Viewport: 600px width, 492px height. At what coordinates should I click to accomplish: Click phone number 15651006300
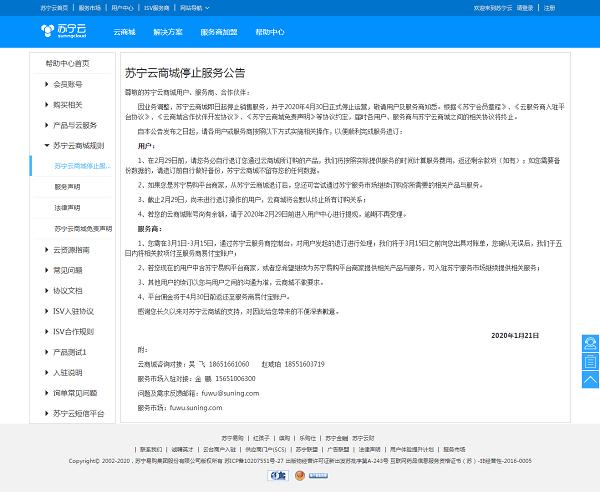coord(235,379)
